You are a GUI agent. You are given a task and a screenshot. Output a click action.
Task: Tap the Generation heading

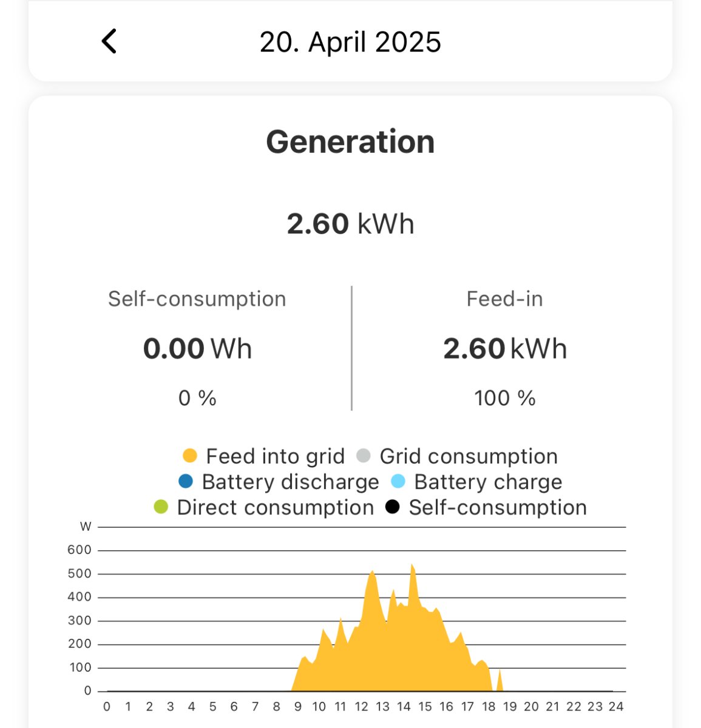[350, 142]
